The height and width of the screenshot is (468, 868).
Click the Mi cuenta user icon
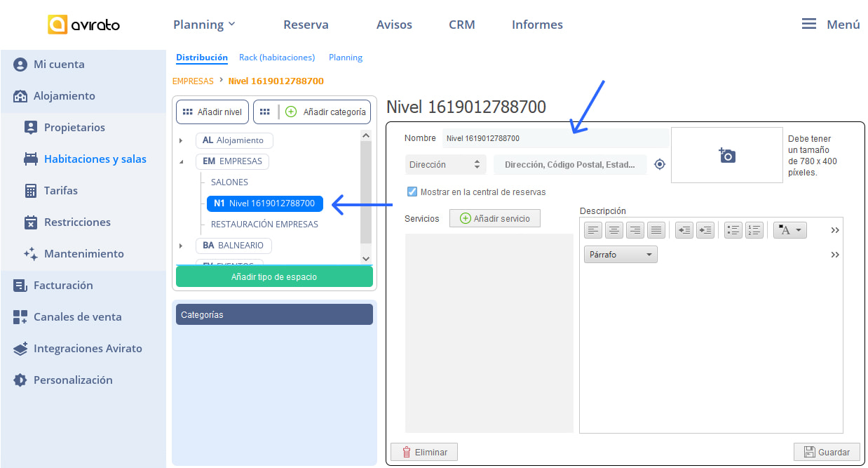(20, 64)
